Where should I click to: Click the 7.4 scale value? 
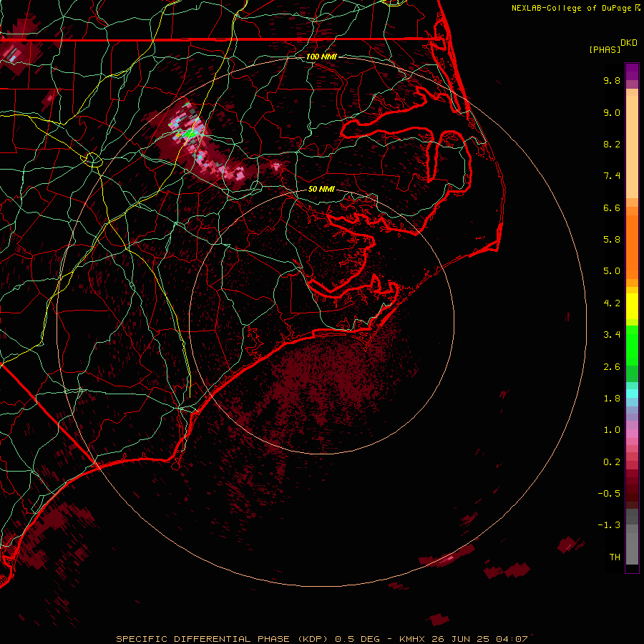tap(612, 176)
